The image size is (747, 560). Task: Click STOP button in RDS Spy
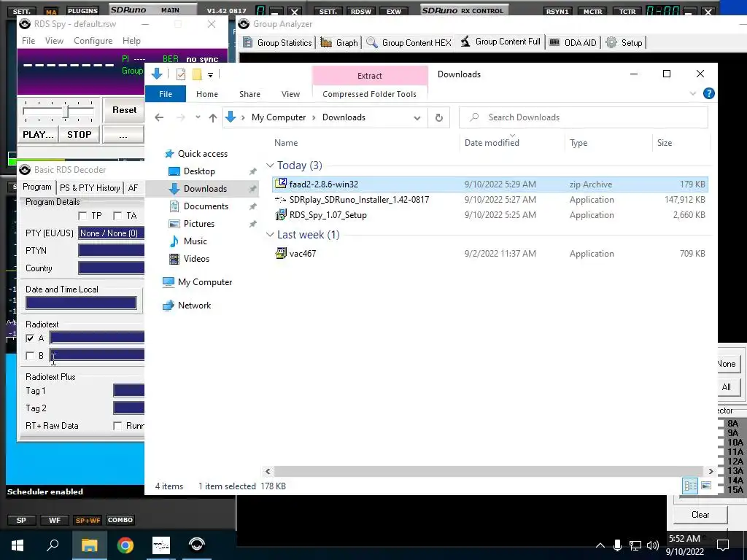[x=79, y=134]
